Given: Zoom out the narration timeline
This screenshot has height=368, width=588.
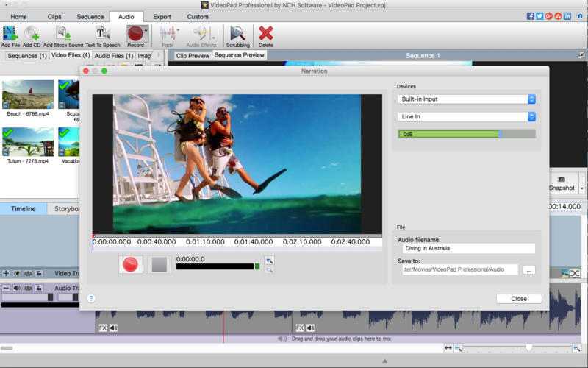Looking at the screenshot, I should (269, 269).
